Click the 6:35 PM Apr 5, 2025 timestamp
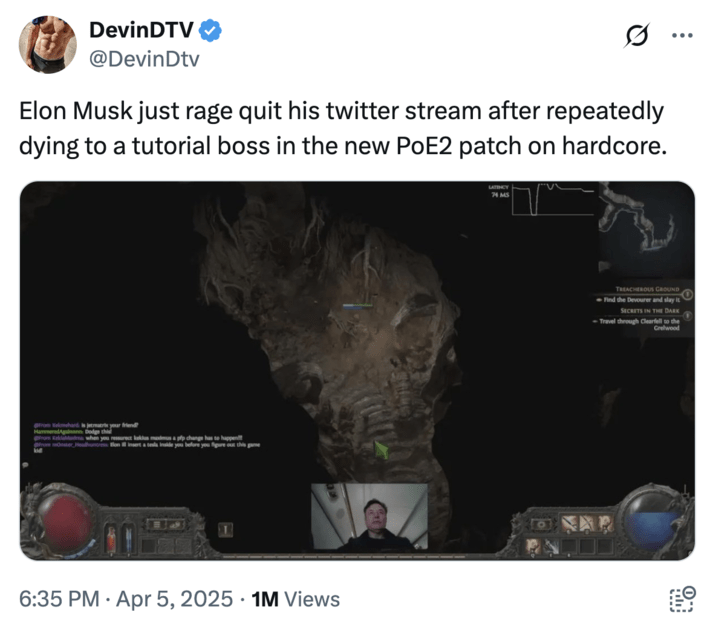 tap(126, 599)
